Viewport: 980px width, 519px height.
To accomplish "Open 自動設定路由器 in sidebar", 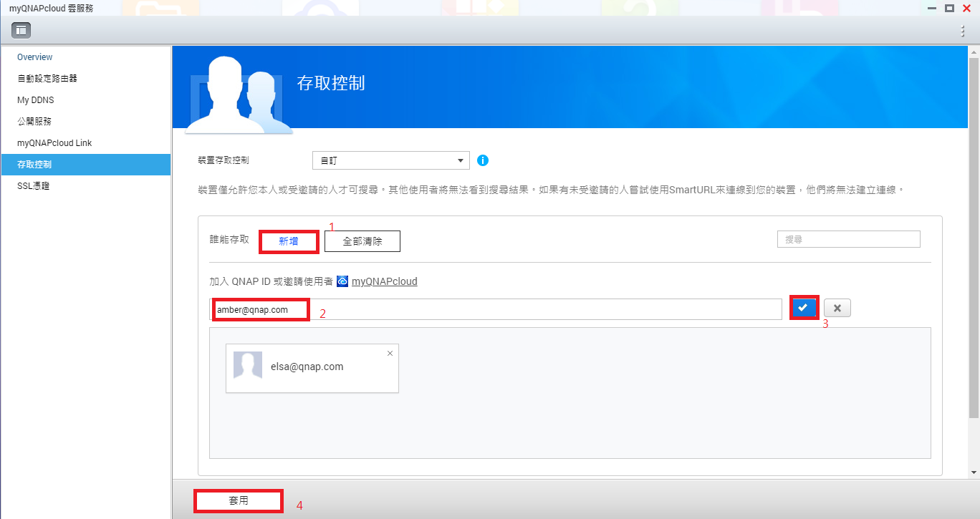I will click(47, 79).
